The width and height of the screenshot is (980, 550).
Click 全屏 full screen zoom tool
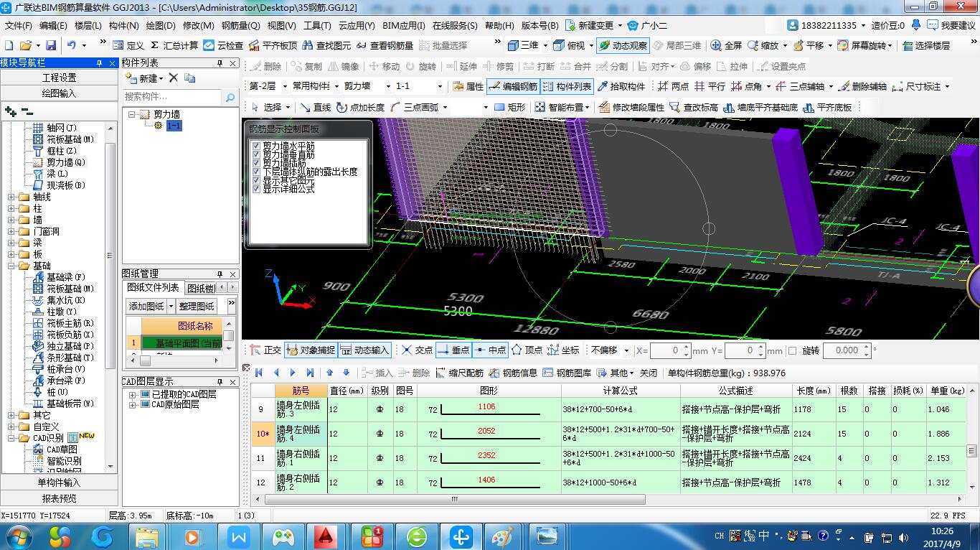pos(726,45)
